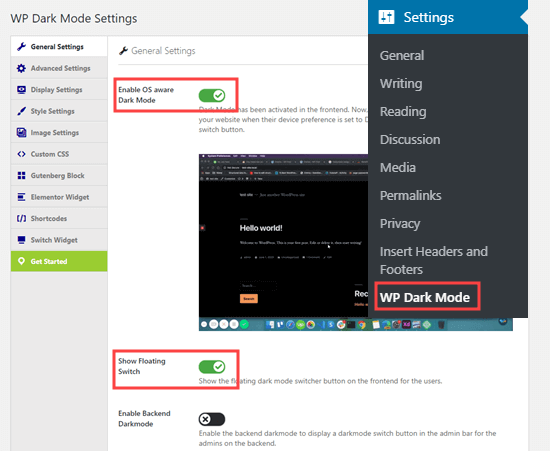
Task: Click the monitor icon for Display Settings
Action: pos(21,90)
